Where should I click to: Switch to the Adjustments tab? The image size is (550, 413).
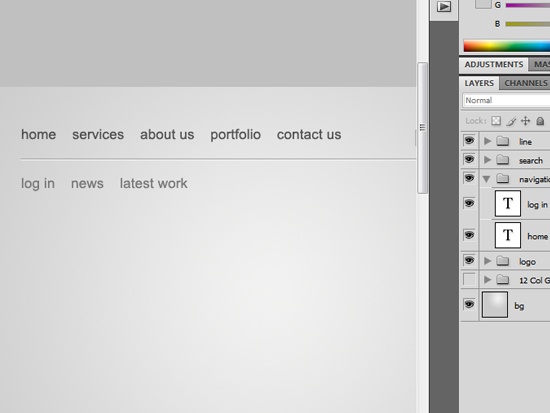494,65
